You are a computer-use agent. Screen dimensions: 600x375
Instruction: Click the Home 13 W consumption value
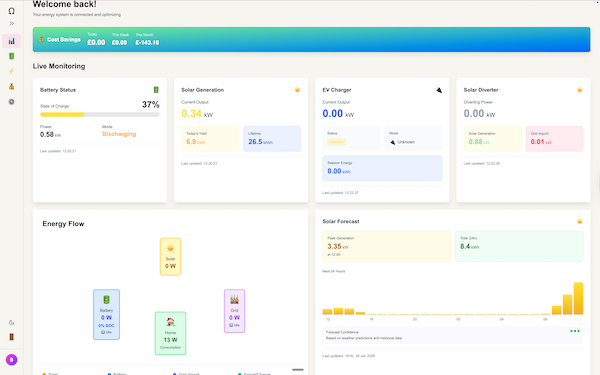(x=170, y=340)
